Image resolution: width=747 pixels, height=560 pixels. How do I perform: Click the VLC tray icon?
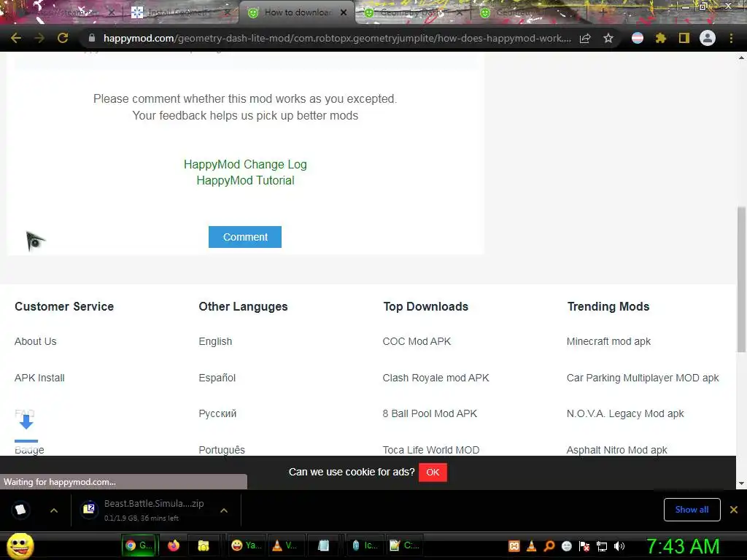pyautogui.click(x=531, y=546)
